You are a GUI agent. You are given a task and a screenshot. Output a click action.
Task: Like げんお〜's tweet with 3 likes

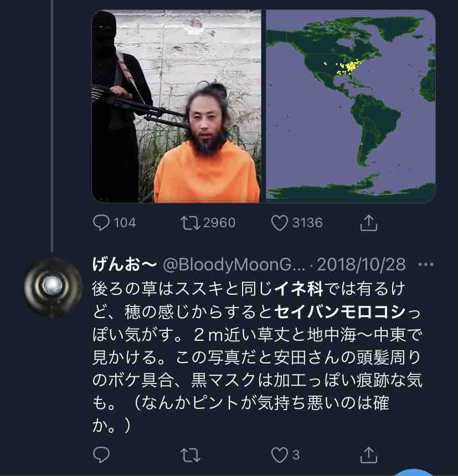coord(279,455)
